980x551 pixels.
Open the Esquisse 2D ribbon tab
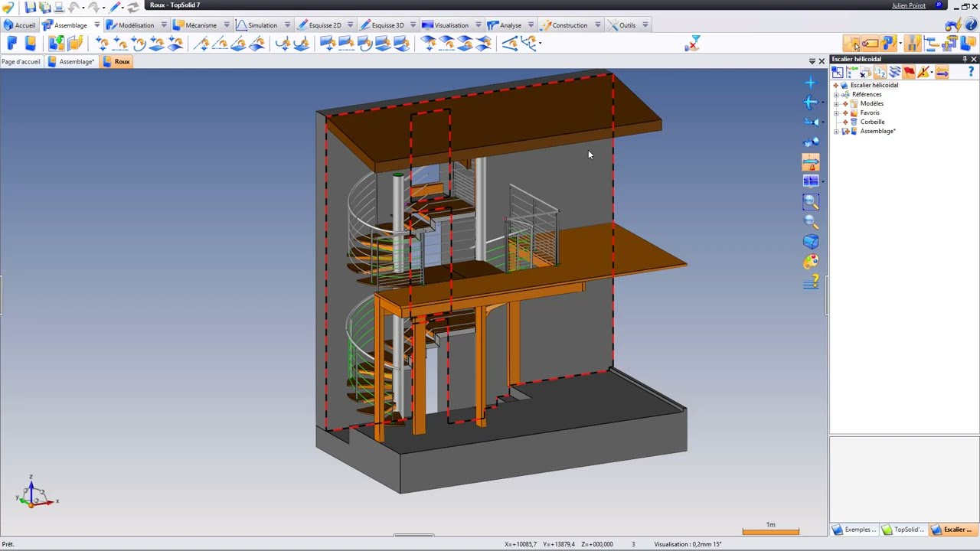pos(325,25)
